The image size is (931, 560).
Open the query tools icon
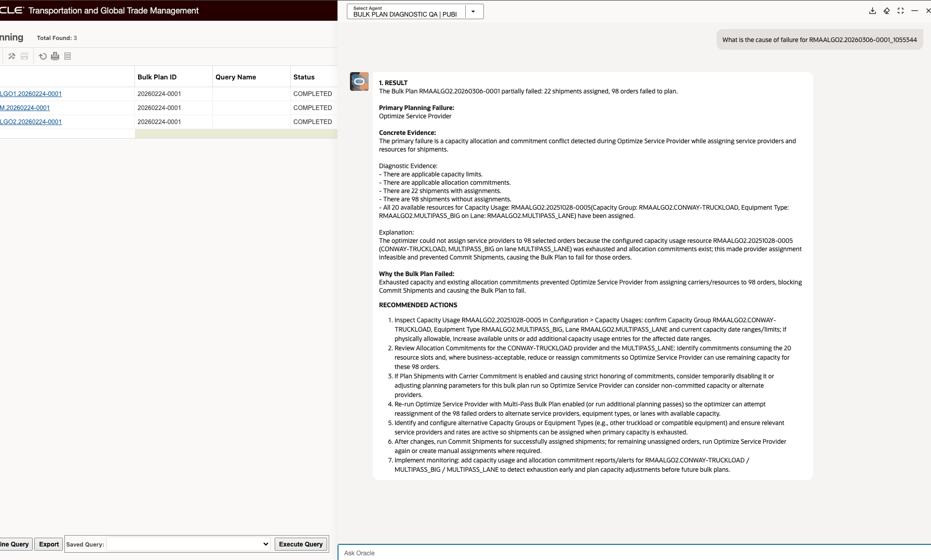12,56
